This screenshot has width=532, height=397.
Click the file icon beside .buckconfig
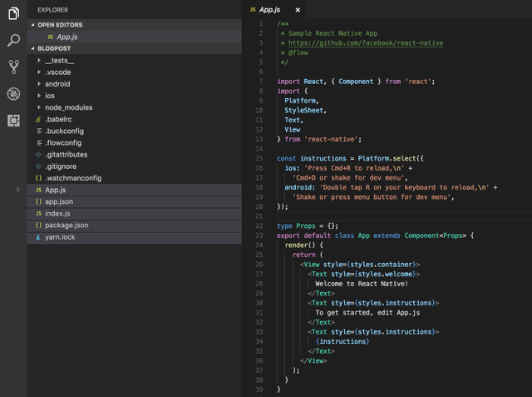click(x=39, y=132)
